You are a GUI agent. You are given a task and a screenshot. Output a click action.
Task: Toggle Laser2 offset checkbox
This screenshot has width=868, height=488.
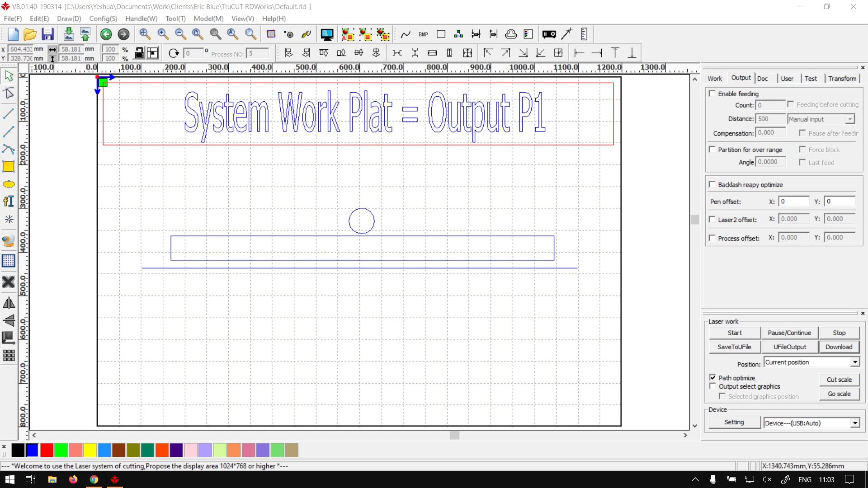[712, 220]
